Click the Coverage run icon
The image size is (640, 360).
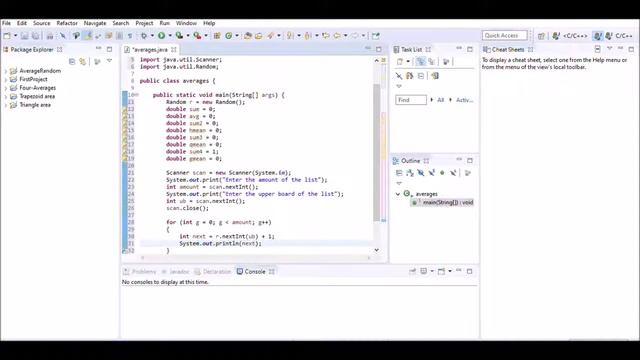point(179,36)
